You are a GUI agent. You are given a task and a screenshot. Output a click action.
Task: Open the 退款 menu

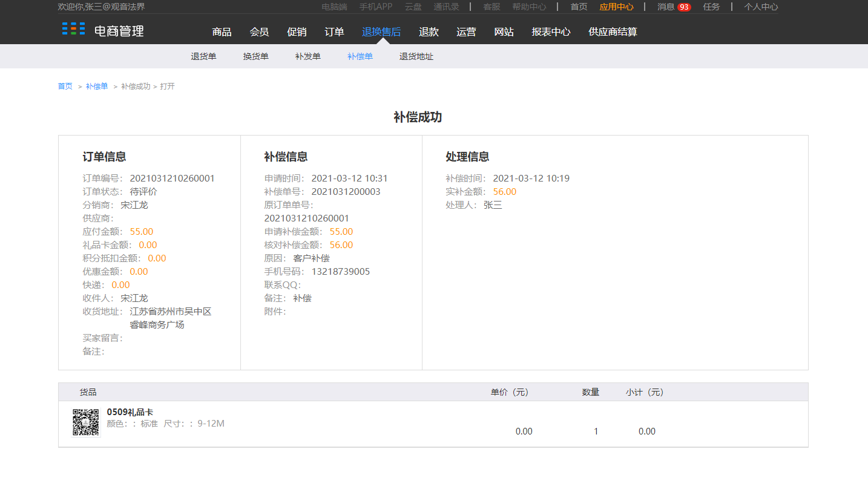point(429,32)
